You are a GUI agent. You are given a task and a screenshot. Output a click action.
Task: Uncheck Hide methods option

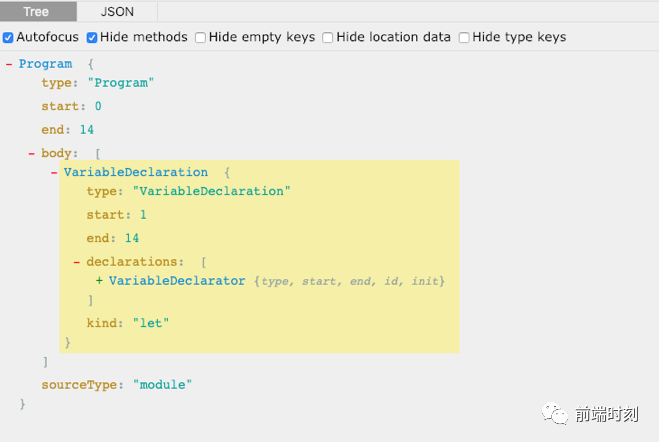click(x=92, y=38)
